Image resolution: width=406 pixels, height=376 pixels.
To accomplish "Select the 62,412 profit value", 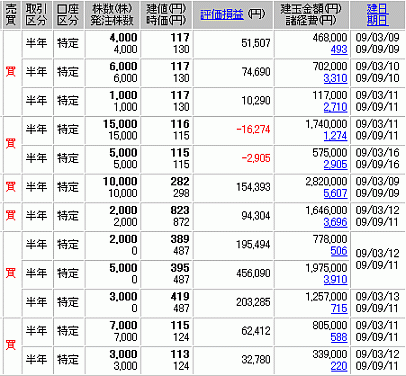I will pyautogui.click(x=256, y=331).
